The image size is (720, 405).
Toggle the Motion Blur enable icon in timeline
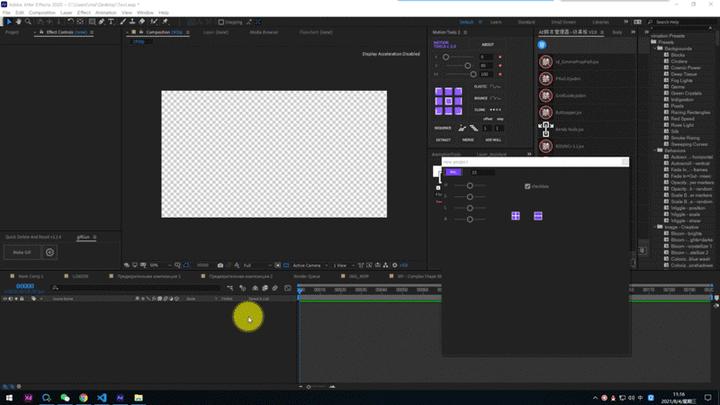click(x=275, y=288)
